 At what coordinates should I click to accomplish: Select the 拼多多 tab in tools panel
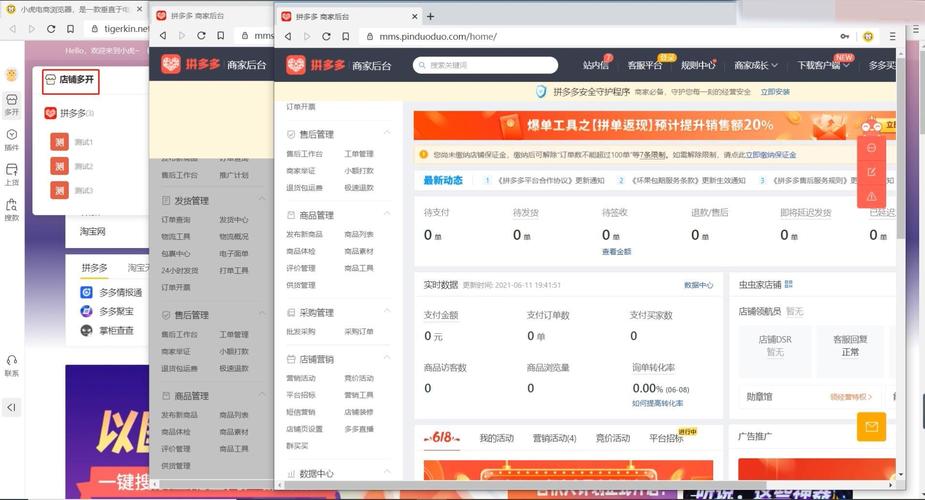pos(94,268)
